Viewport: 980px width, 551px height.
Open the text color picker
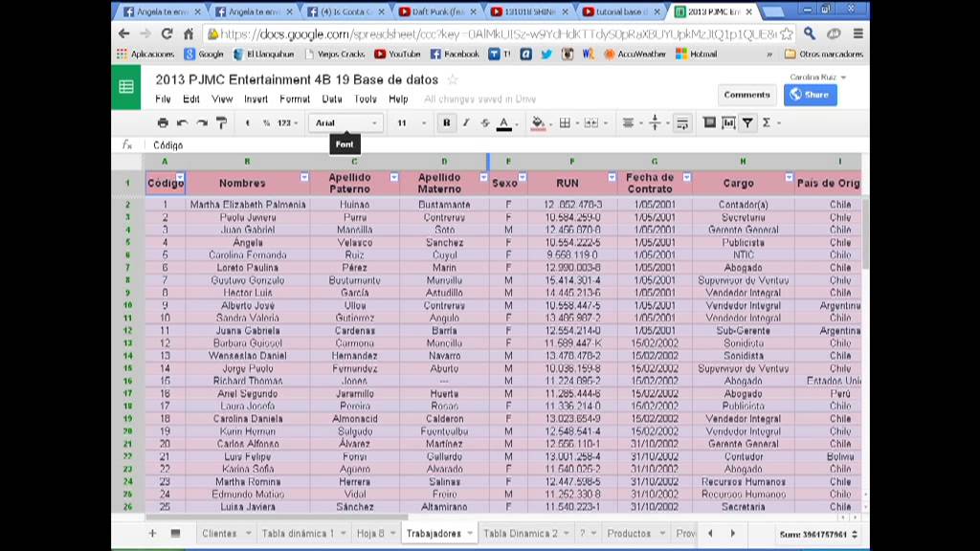(x=507, y=123)
